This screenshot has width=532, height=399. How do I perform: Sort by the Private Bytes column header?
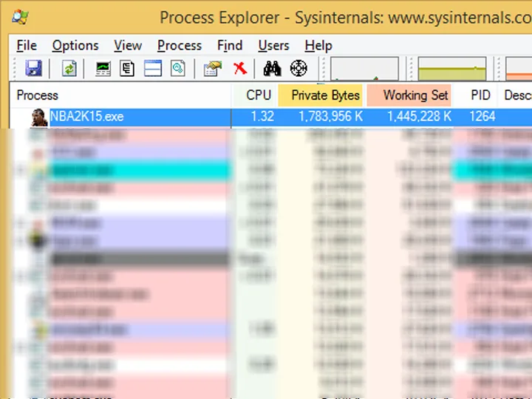click(321, 95)
